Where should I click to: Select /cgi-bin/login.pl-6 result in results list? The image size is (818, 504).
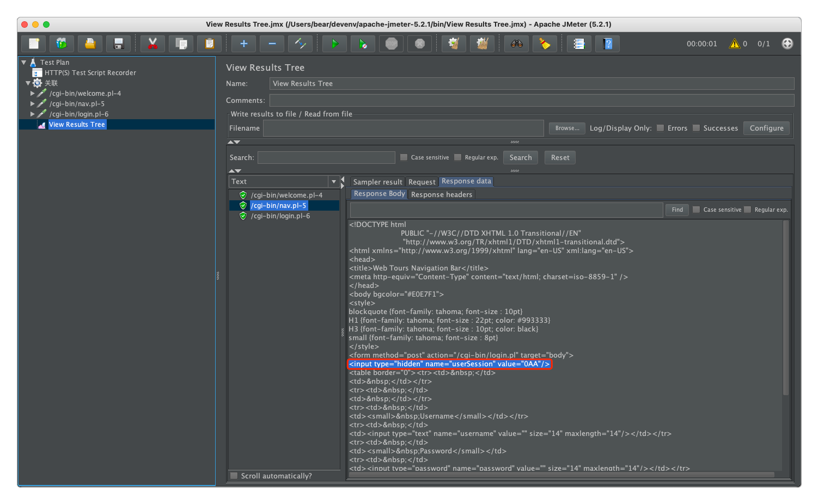pos(280,216)
